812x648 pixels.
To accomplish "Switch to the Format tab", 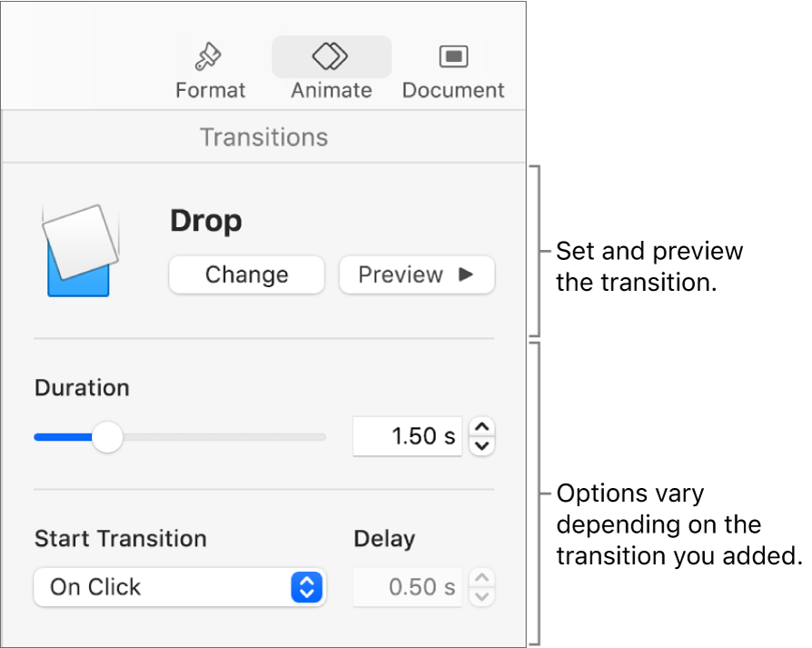I will click(x=208, y=68).
